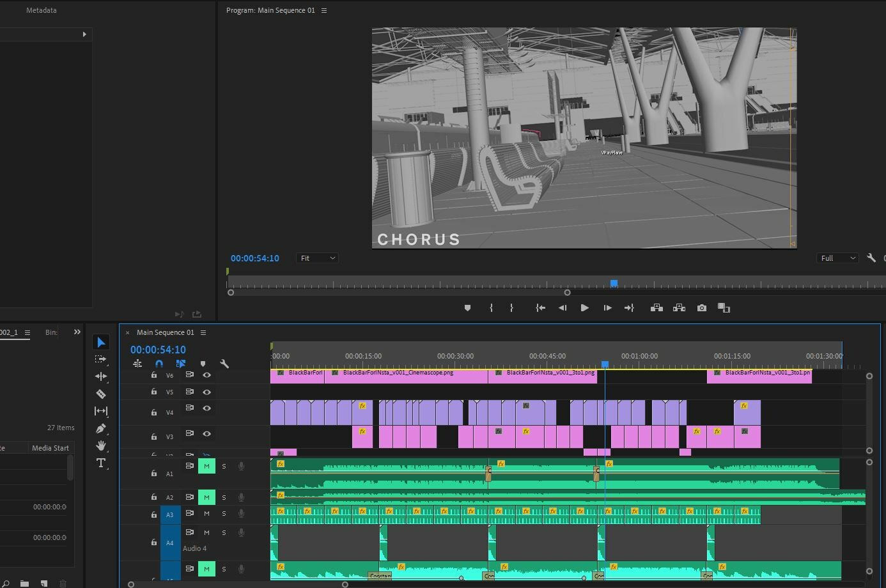Select the Track Select Forward tool

(x=101, y=359)
